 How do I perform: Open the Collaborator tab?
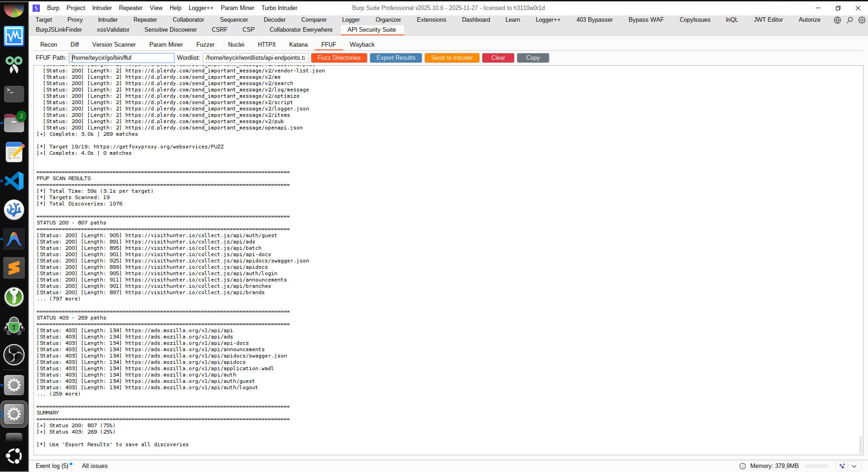click(188, 19)
